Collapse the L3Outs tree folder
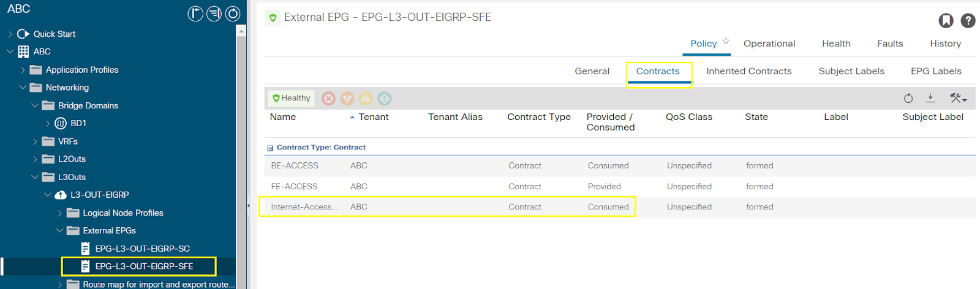Screen dimensions: 980x289 click(x=35, y=177)
